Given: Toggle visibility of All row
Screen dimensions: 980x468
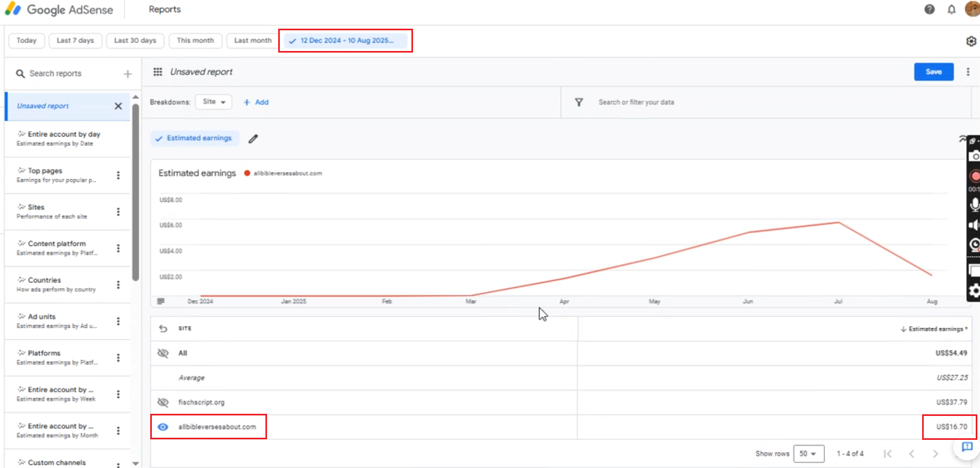Looking at the screenshot, I should point(163,353).
